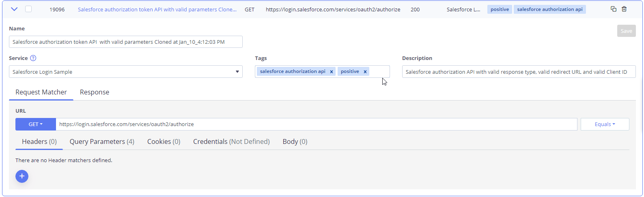The width and height of the screenshot is (644, 197).
Task: Select the Query Parameters (4) tab
Action: pyautogui.click(x=102, y=142)
